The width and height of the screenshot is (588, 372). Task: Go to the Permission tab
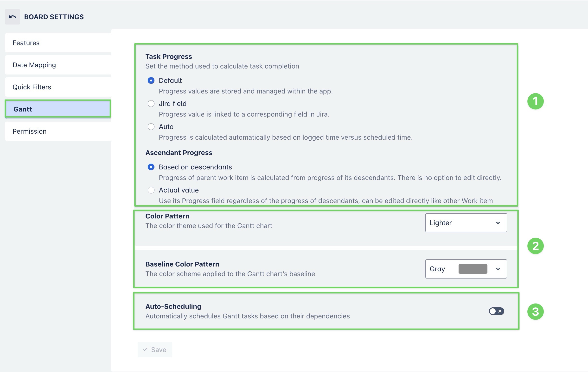tap(58, 131)
